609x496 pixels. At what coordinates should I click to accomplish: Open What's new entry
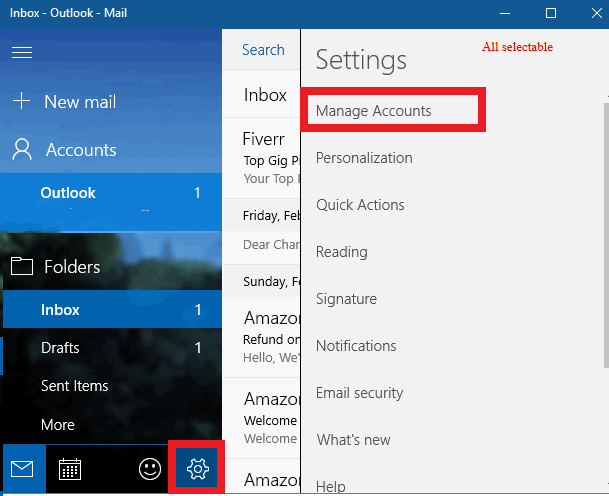[353, 440]
